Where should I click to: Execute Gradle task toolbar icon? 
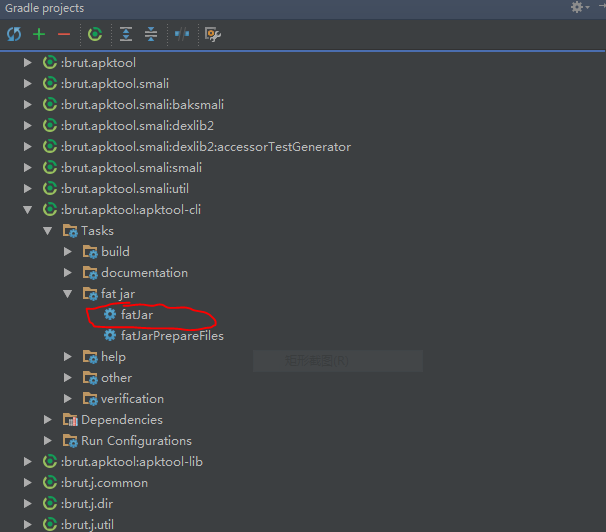[95, 34]
